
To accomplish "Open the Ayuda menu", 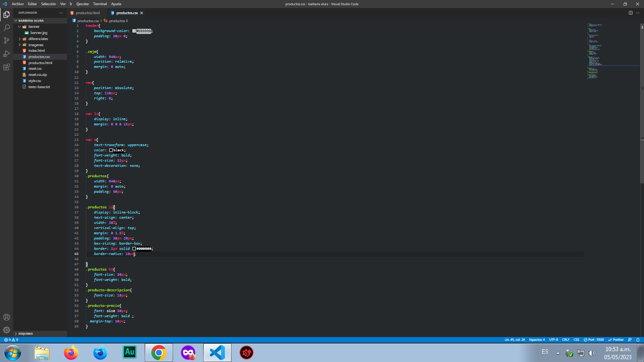I will pyautogui.click(x=116, y=4).
